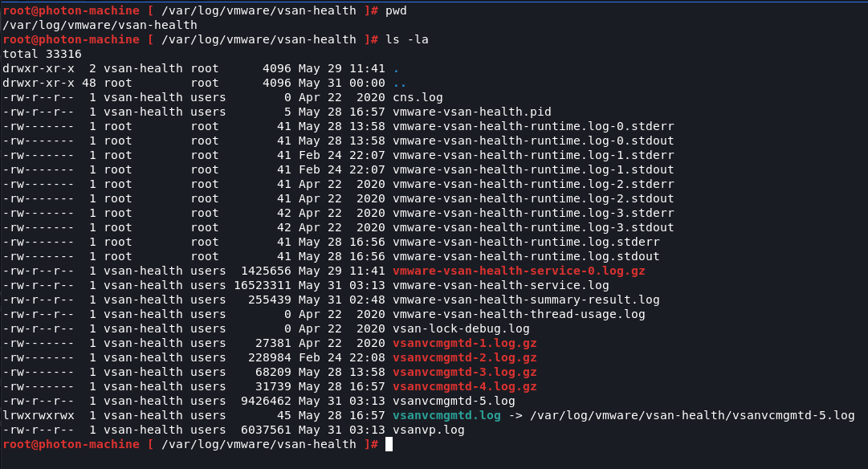Image resolution: width=868 pixels, height=469 pixels.
Task: Click timestamp 'May 31 02:48'
Action: (x=341, y=300)
